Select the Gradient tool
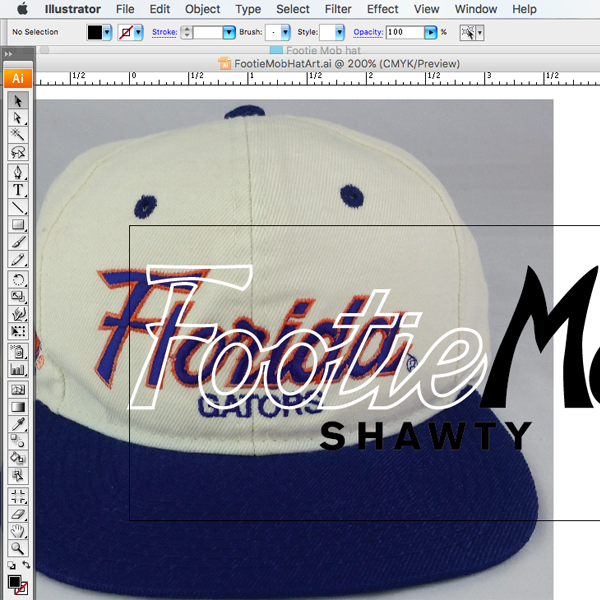This screenshot has height=600, width=600. [18, 406]
